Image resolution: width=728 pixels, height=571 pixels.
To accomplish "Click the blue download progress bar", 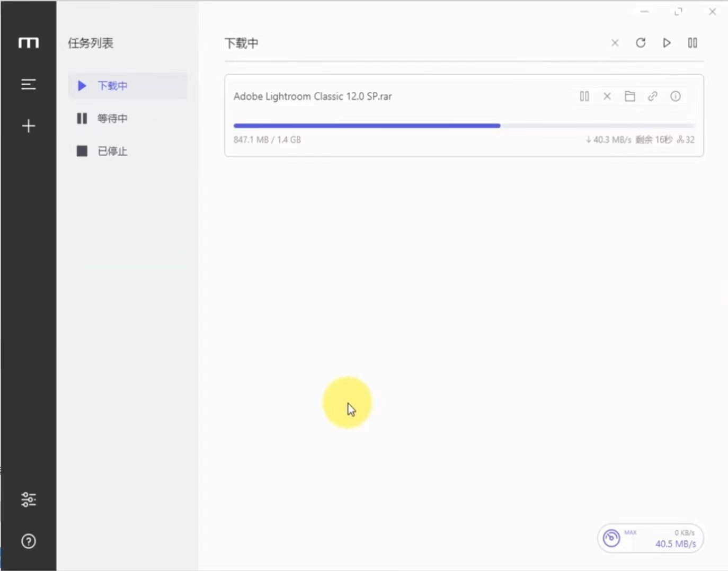I will tap(367, 126).
